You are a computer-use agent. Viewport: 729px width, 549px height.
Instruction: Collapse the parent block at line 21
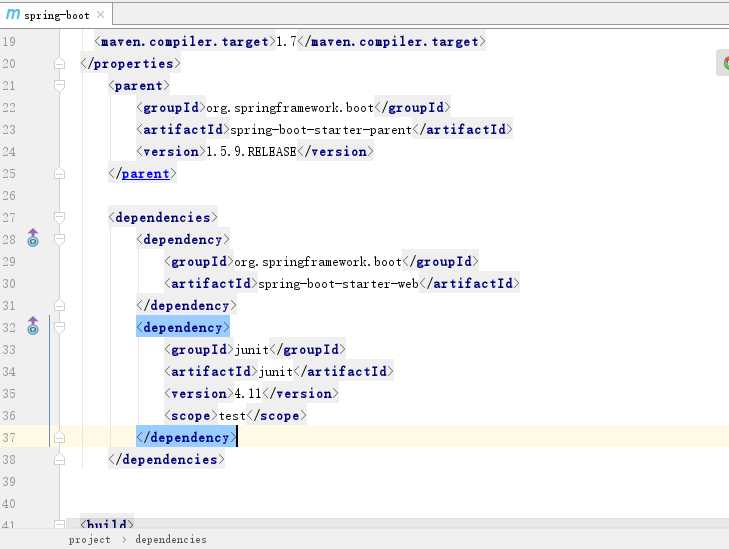click(x=60, y=86)
